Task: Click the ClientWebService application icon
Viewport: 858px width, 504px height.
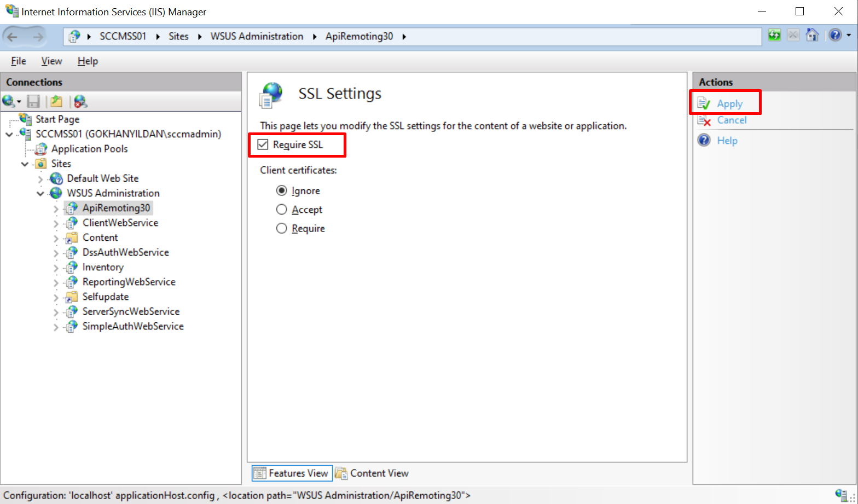Action: [x=71, y=223]
